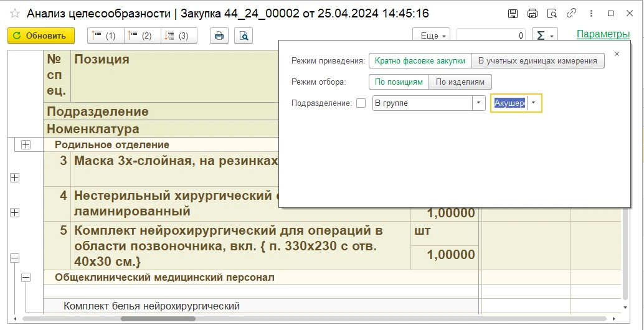Collapse groupings to level (1)

click(x=105, y=35)
